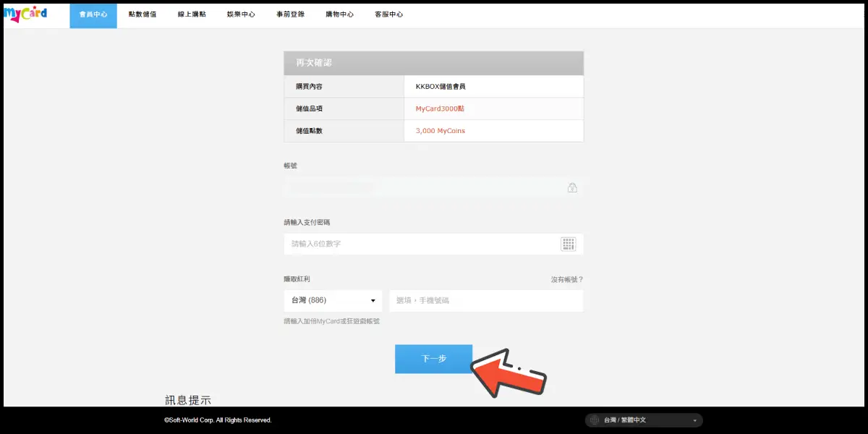868x434 pixels.
Task: Select the 3,000 MyCoins value
Action: 440,131
